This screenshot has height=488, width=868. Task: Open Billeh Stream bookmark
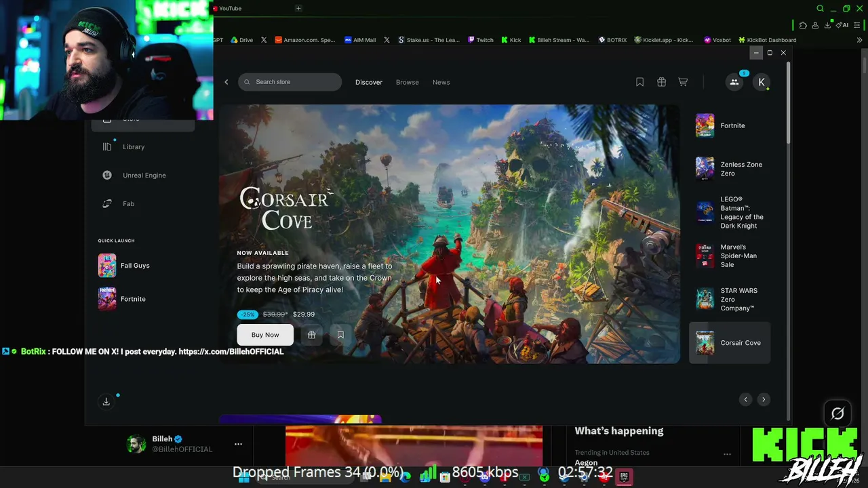(x=559, y=40)
